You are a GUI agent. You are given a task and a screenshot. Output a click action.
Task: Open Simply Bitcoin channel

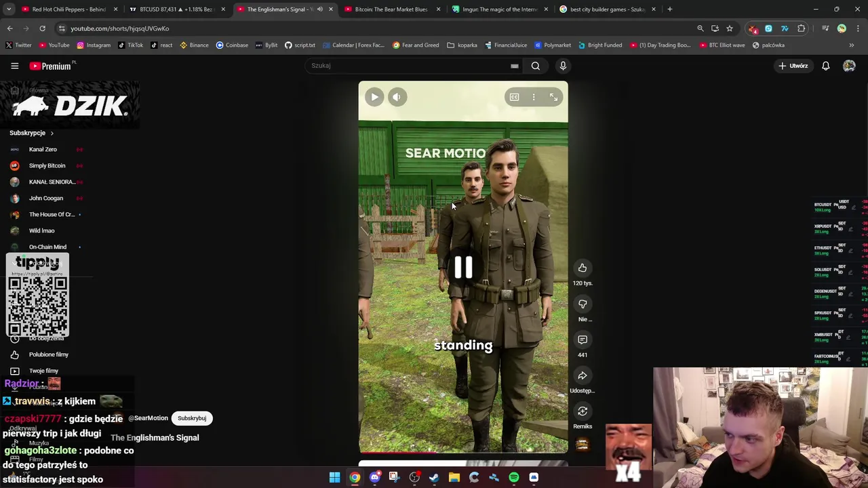(47, 165)
